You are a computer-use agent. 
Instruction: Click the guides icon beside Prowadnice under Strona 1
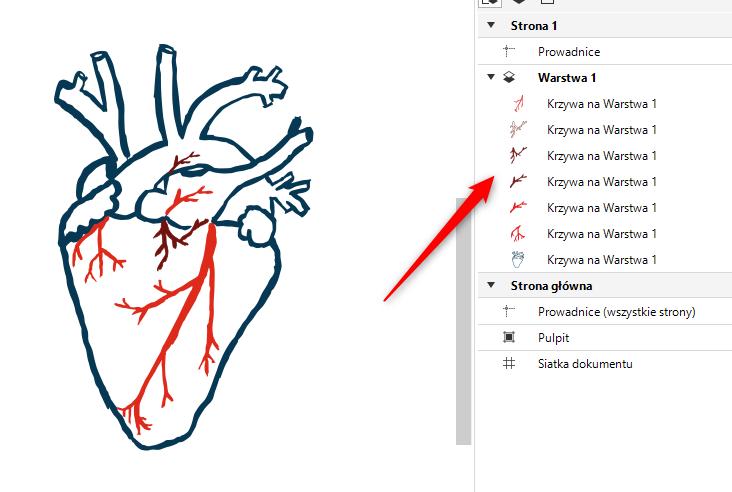[x=508, y=51]
